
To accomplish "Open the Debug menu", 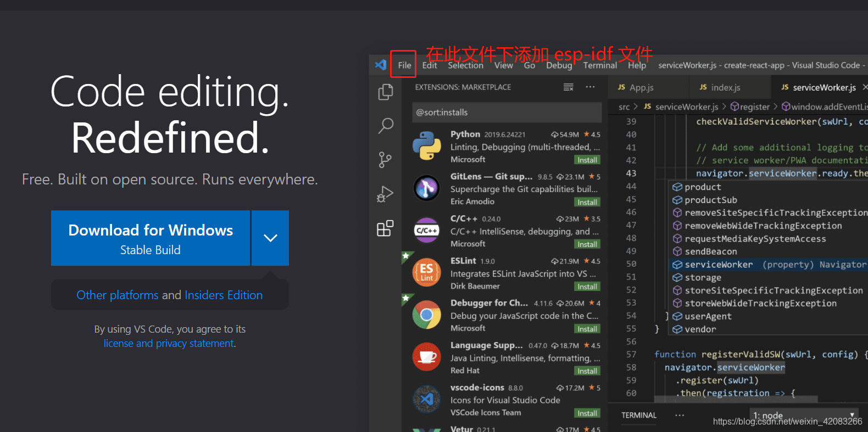I will click(559, 65).
